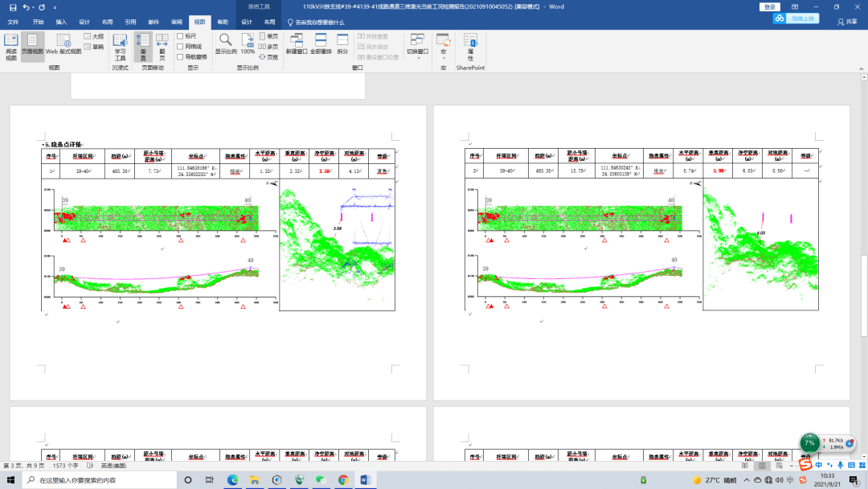Check the 导航窗格 navigation pane box
The image size is (868, 489).
click(180, 57)
